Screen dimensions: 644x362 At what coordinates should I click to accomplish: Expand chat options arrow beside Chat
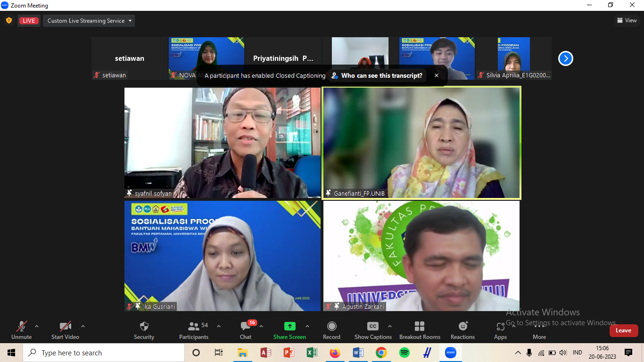261,326
